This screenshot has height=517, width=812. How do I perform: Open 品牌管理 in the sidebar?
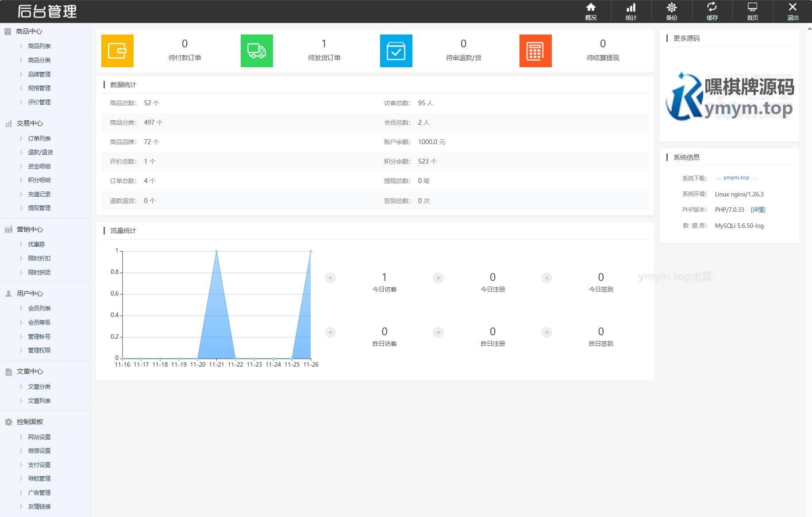(x=39, y=74)
